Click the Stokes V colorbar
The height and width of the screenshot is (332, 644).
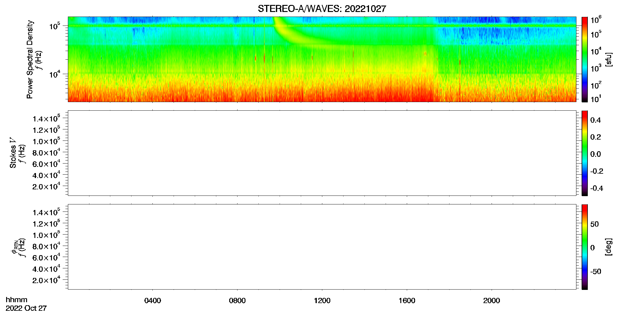[584, 153]
